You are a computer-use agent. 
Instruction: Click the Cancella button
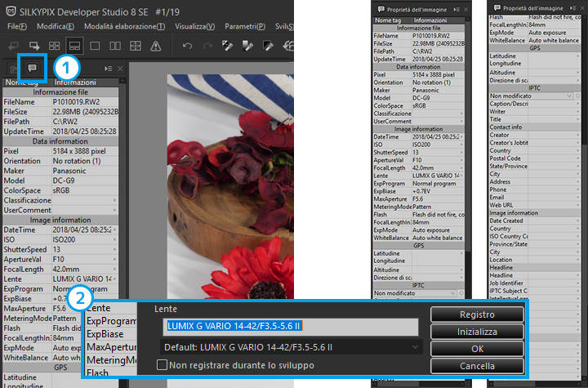pyautogui.click(x=477, y=366)
